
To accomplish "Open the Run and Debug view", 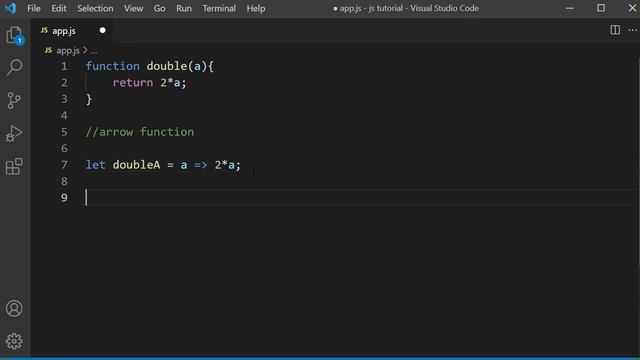I will (x=14, y=133).
